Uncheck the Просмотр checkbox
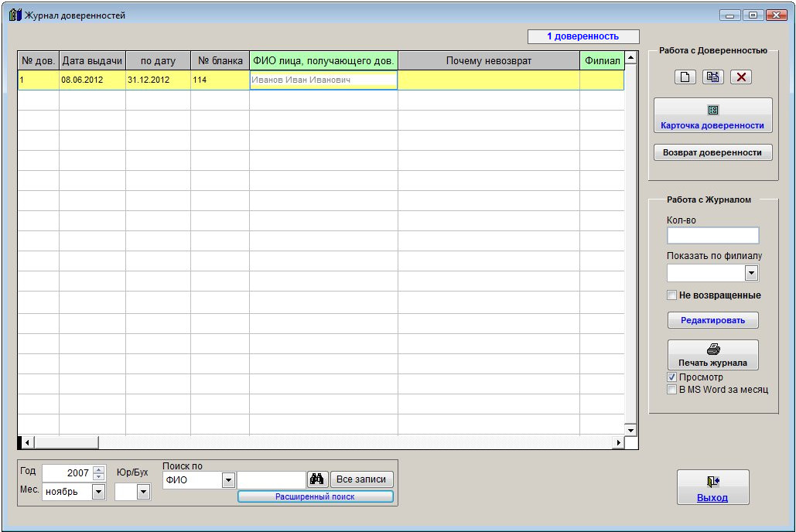 671,377
